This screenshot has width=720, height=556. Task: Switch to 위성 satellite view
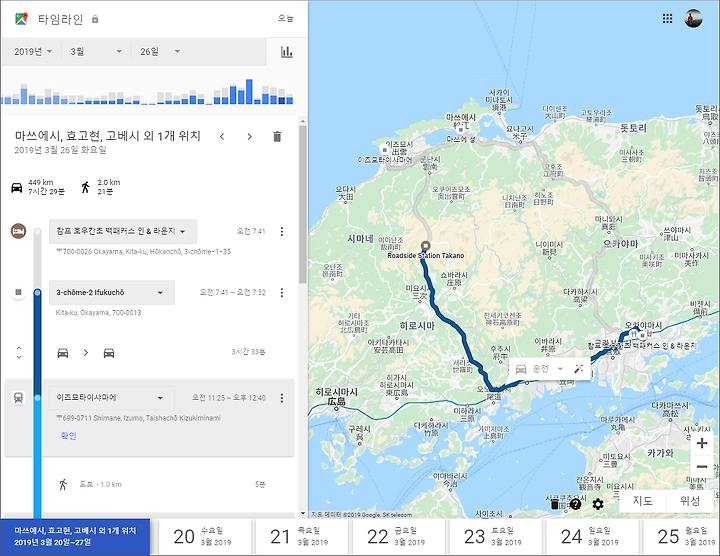coord(689,500)
